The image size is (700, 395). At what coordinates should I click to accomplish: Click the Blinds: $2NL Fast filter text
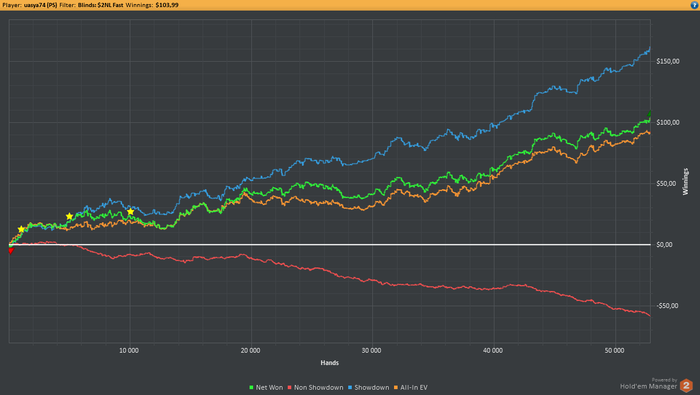tap(100, 5)
